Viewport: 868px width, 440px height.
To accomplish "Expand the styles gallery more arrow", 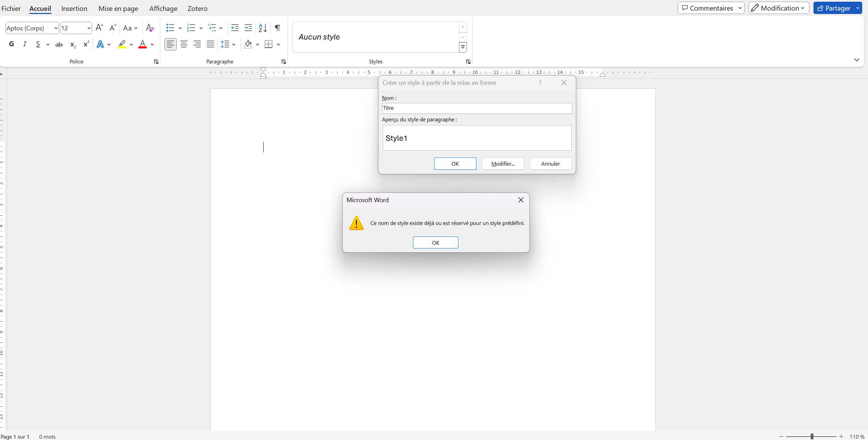I will [x=463, y=47].
